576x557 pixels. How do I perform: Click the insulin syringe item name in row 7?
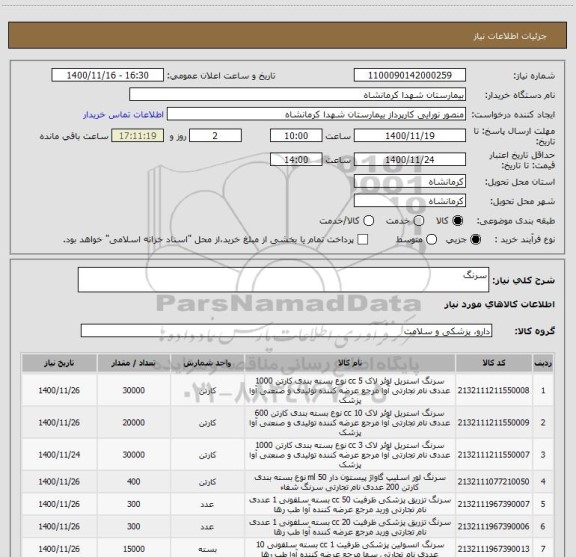[350, 549]
